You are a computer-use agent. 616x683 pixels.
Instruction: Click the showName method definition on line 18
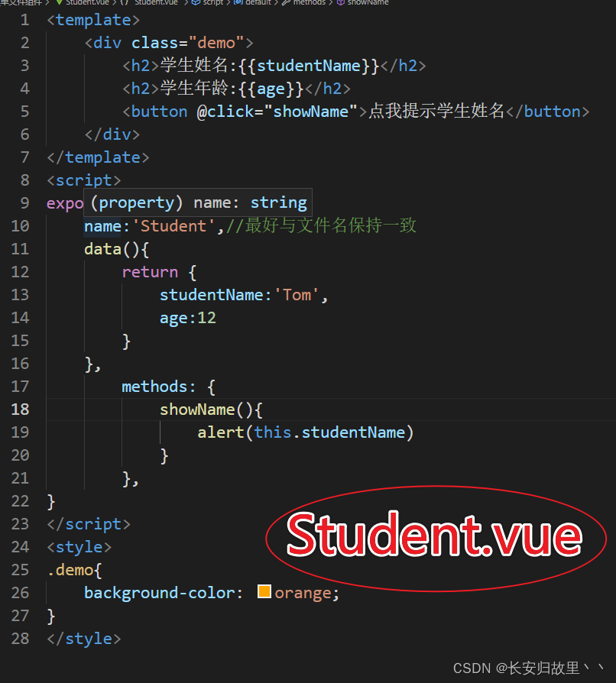tap(197, 409)
